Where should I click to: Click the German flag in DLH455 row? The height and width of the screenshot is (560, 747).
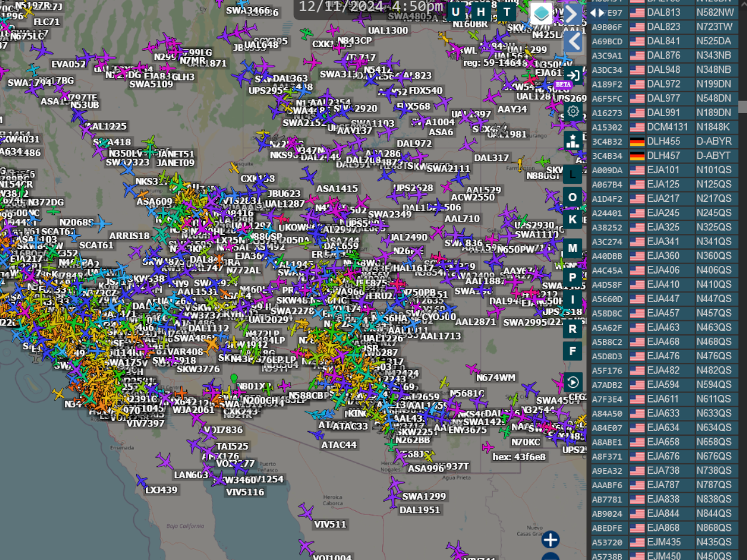click(x=637, y=142)
